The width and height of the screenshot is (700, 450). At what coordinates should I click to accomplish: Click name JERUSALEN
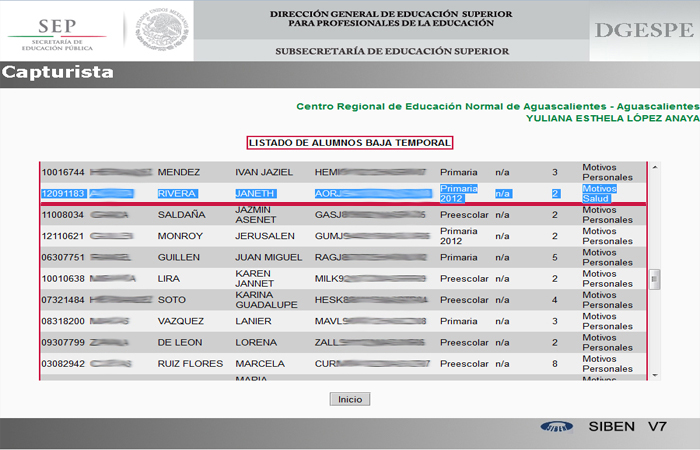click(x=265, y=236)
